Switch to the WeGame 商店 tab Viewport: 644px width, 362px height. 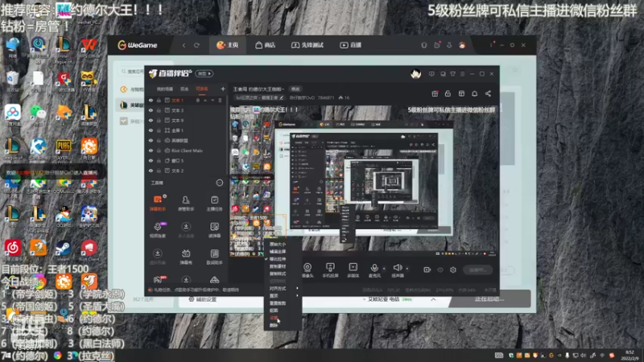[x=266, y=45]
